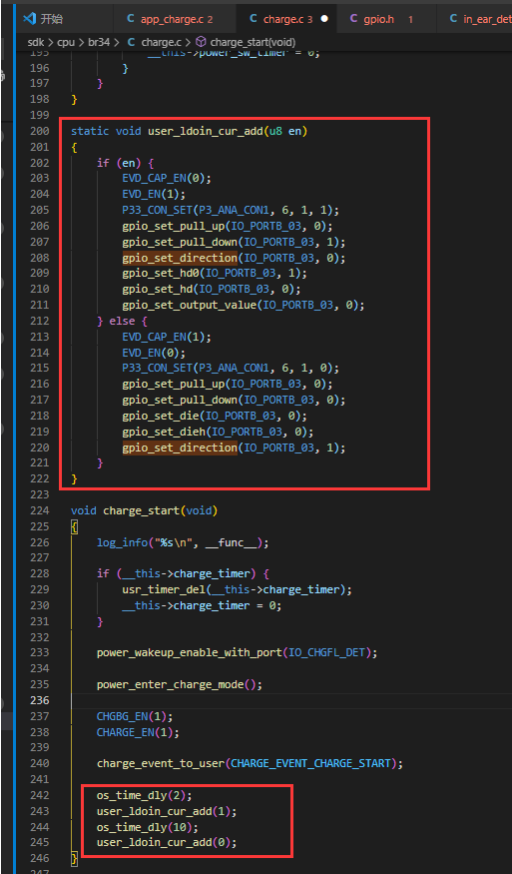
Task: Click the user_ldoin_cur_add(1) call
Action: (167, 811)
